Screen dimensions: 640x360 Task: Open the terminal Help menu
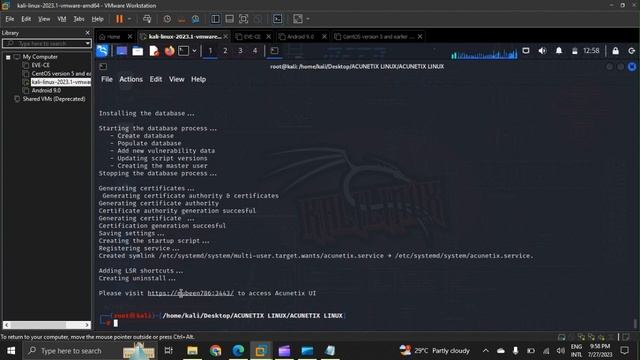198,79
